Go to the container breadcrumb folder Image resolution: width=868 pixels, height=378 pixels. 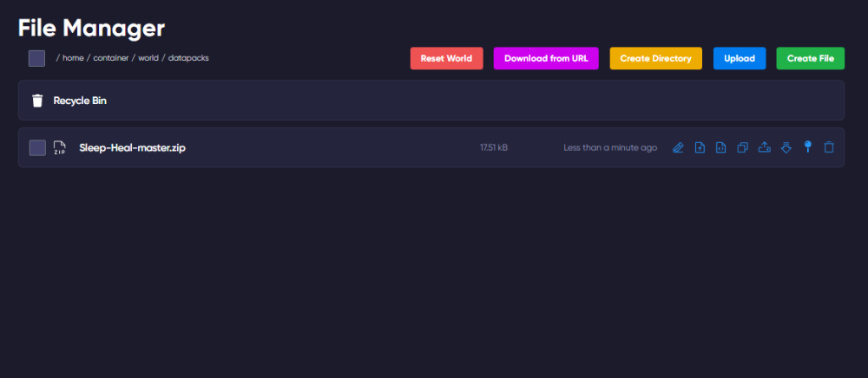click(111, 58)
